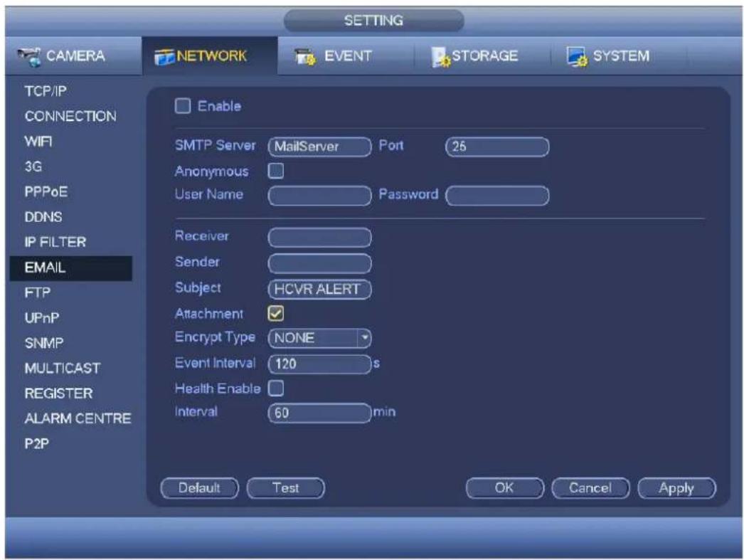Open the IP FILTER page
The height and width of the screenshot is (560, 744).
tap(55, 242)
